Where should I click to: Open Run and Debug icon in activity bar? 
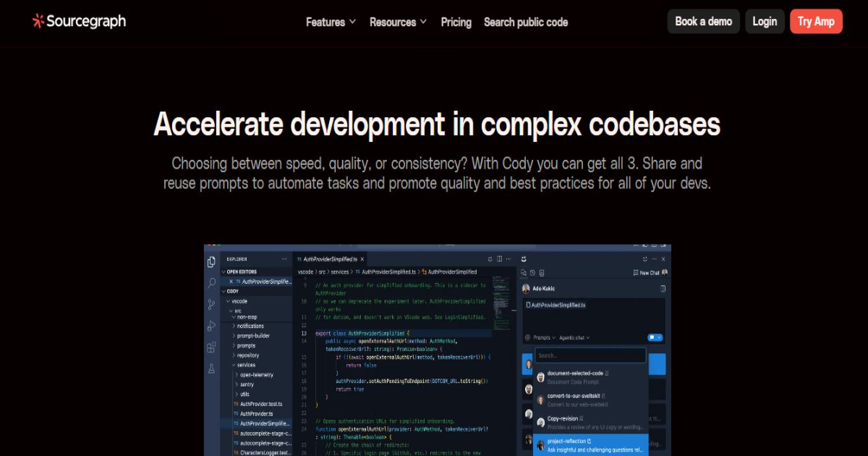click(211, 326)
